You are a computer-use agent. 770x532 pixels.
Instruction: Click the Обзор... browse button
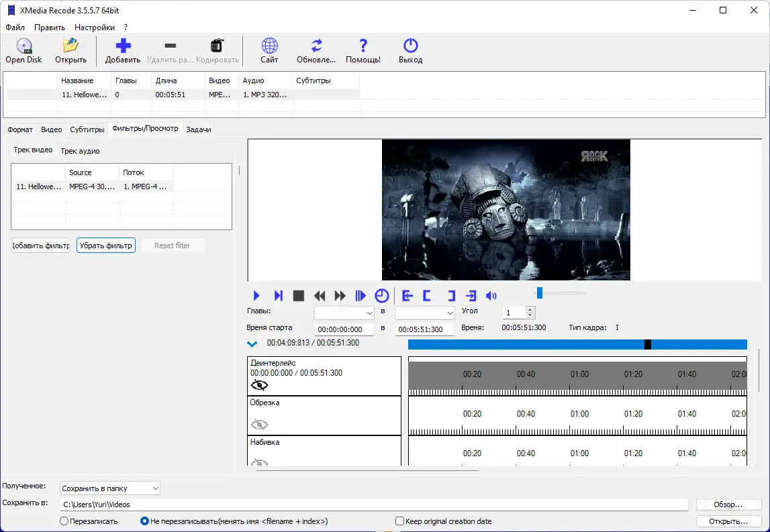click(728, 504)
